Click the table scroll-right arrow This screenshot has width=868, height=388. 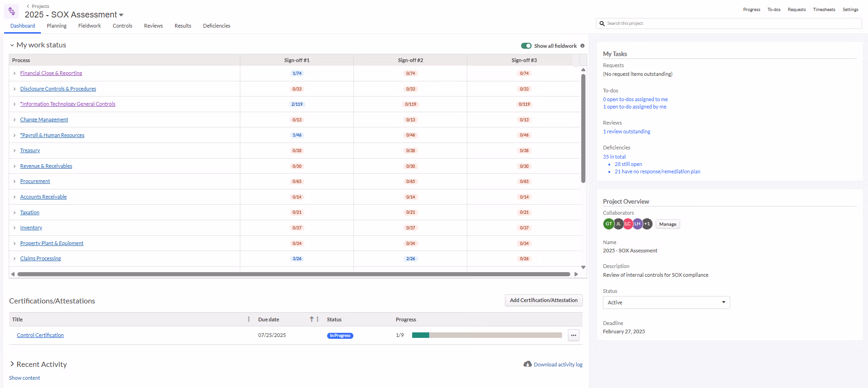[576, 274]
